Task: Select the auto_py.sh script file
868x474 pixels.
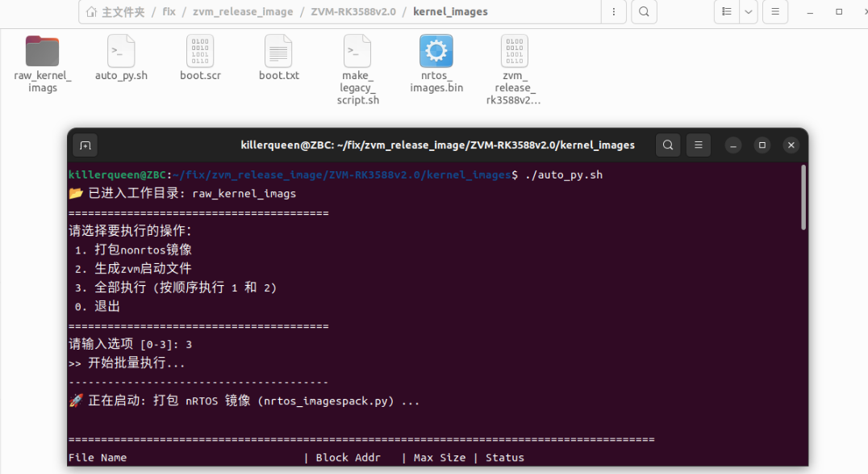Action: point(121,52)
